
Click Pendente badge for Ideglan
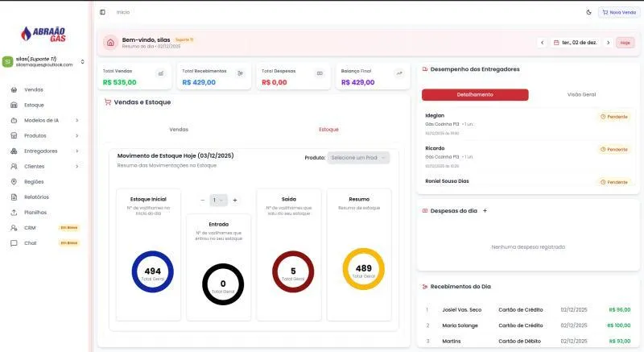[x=614, y=117]
